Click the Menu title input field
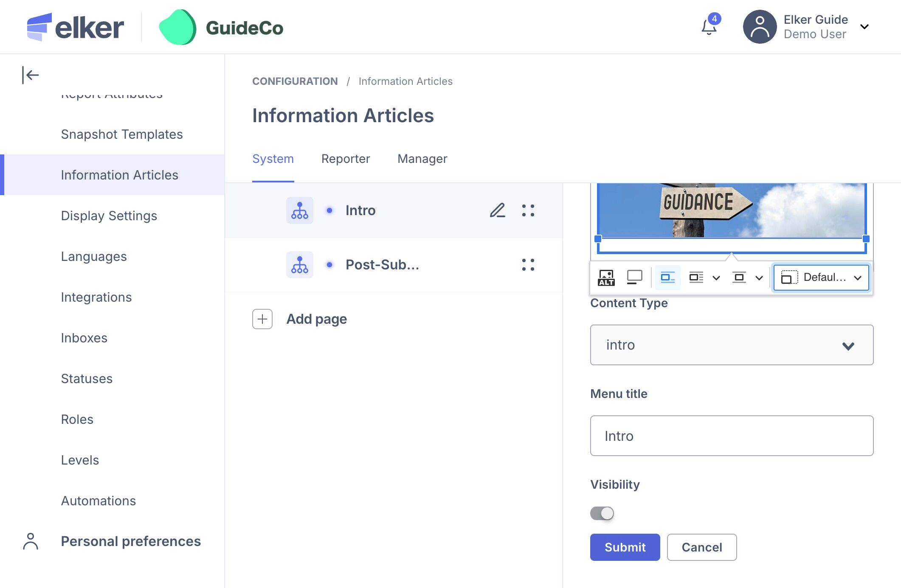This screenshot has width=901, height=588. (x=731, y=436)
